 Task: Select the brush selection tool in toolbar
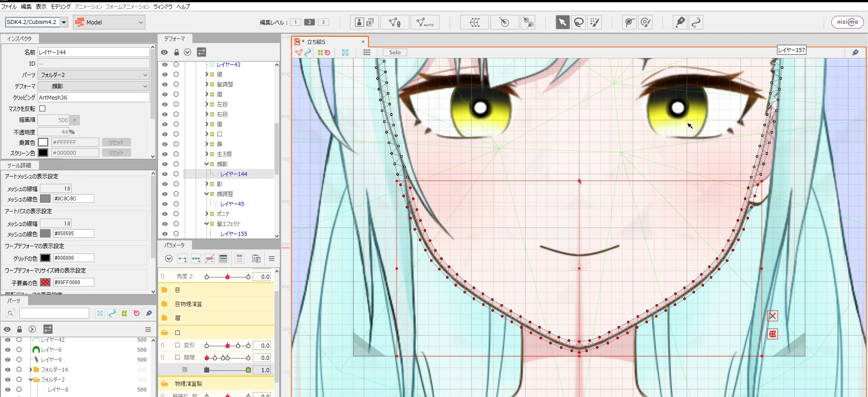coord(595,22)
